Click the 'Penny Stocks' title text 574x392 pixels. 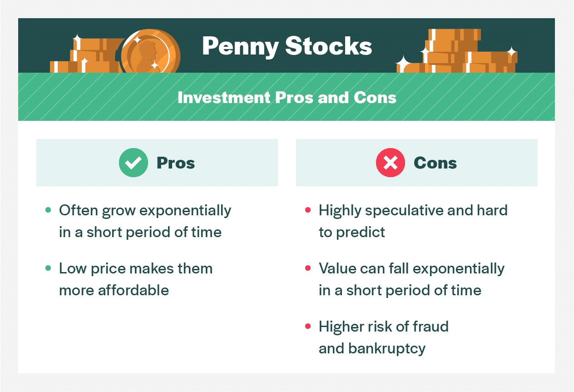tap(287, 46)
